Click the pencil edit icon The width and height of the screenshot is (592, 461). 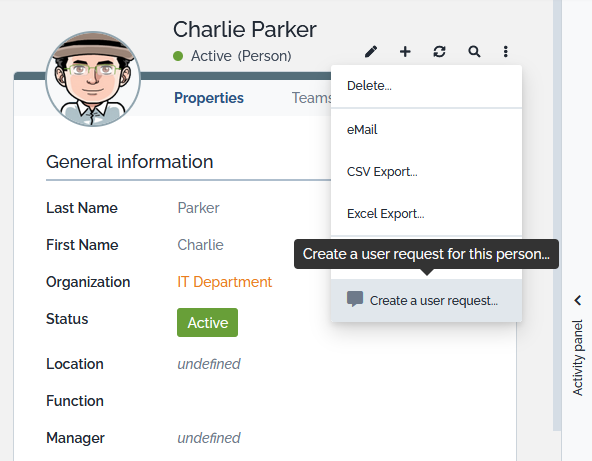(x=371, y=51)
